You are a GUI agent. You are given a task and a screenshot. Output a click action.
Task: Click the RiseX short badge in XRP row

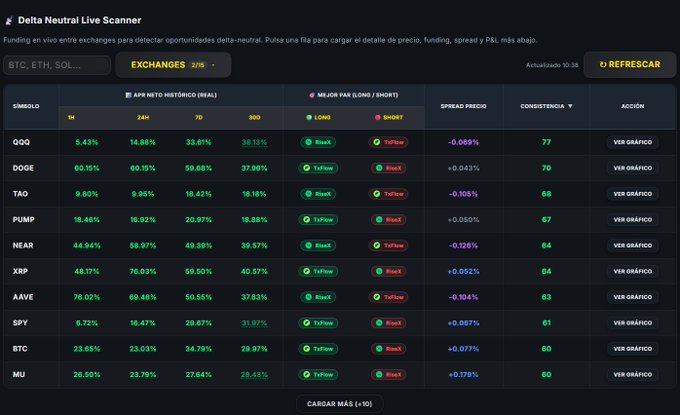point(388,271)
